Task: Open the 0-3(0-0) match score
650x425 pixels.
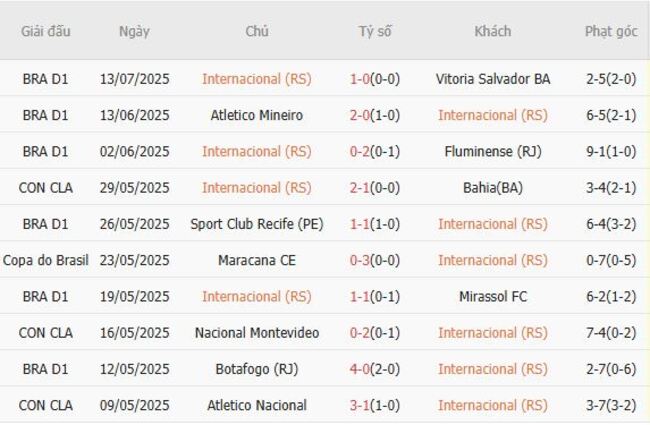Action: pyautogui.click(x=375, y=260)
